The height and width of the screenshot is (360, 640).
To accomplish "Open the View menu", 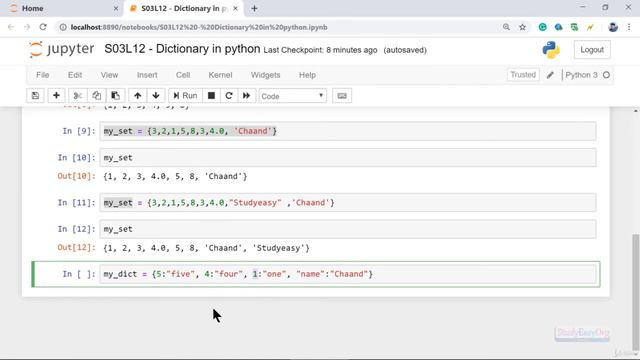I will point(109,75).
